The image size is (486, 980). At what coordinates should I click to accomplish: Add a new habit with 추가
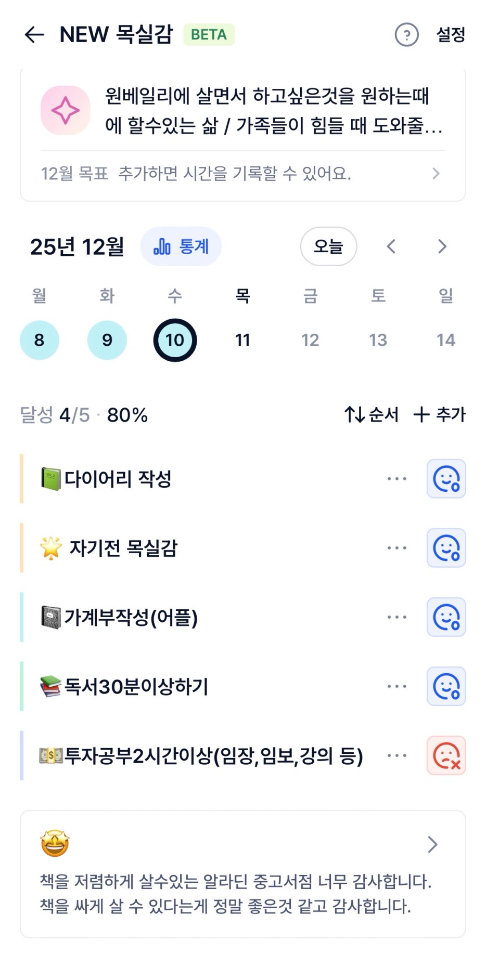[x=440, y=415]
